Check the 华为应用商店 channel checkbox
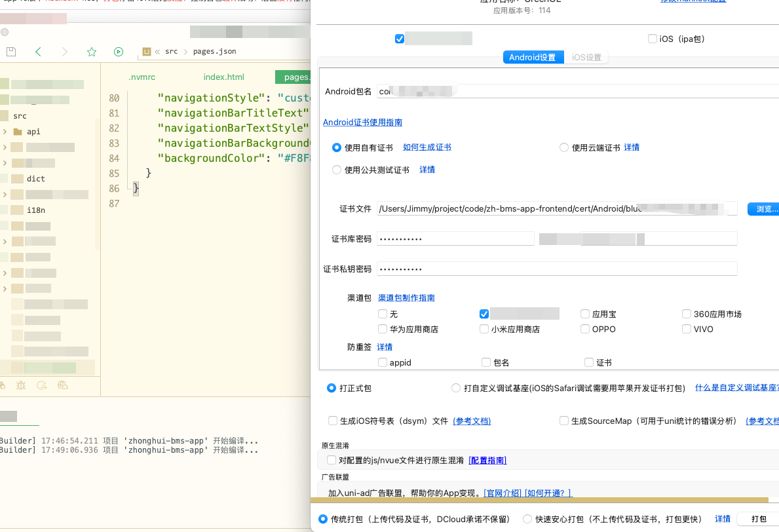Screen dimensions: 779x532 click(383, 329)
